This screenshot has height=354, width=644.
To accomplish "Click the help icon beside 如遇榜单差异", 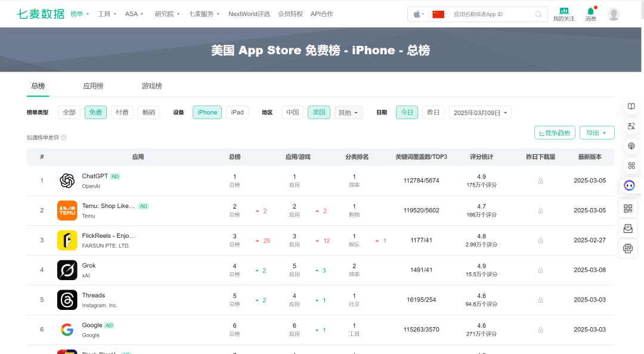I will point(64,138).
